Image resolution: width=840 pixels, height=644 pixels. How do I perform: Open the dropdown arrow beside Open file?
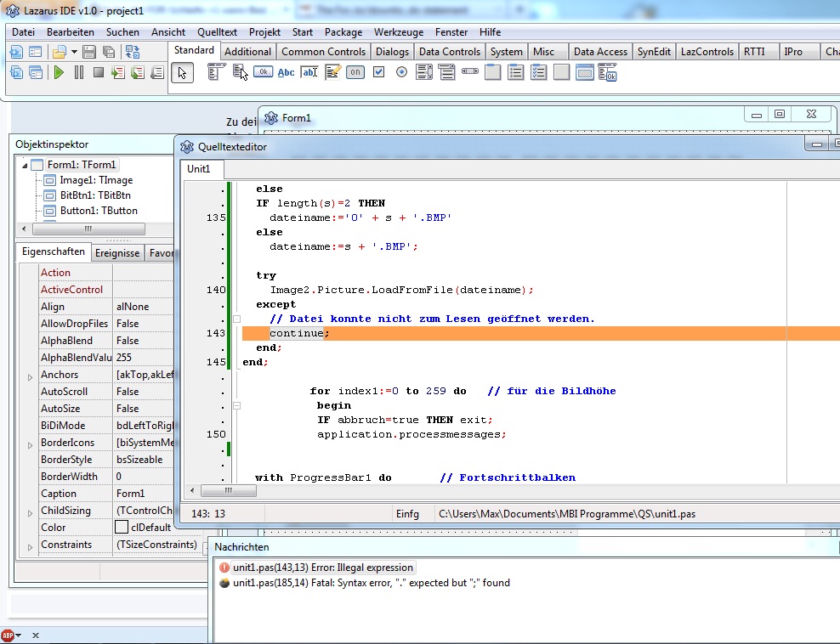(x=74, y=53)
